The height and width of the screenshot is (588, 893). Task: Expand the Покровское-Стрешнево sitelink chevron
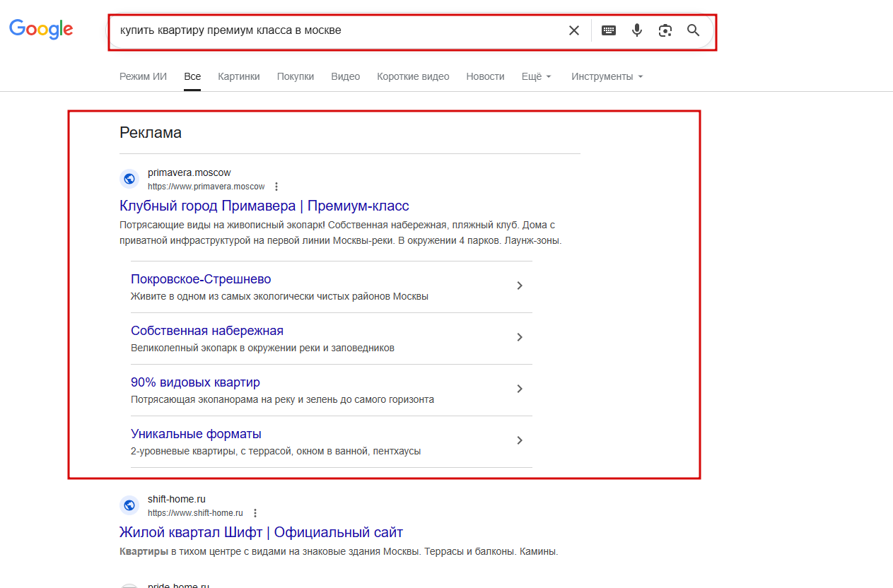(x=520, y=286)
